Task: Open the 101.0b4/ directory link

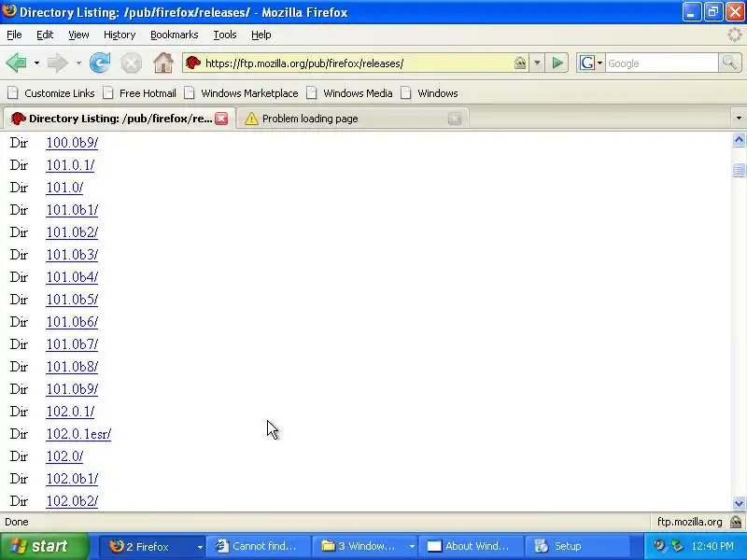Action: (x=72, y=276)
